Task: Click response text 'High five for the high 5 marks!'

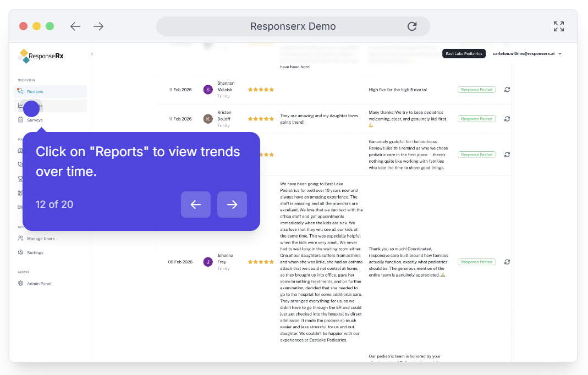Action: tap(398, 90)
